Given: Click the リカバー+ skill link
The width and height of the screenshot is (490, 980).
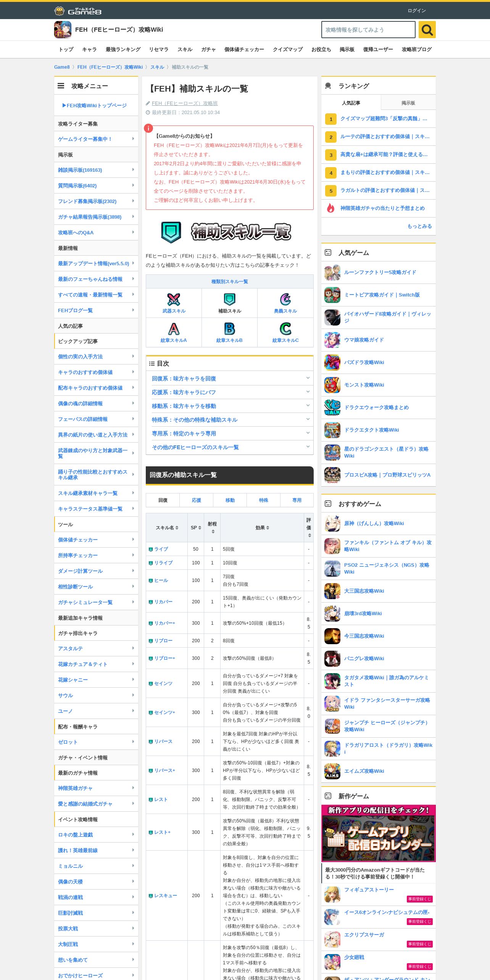Looking at the screenshot, I should click(x=164, y=623).
